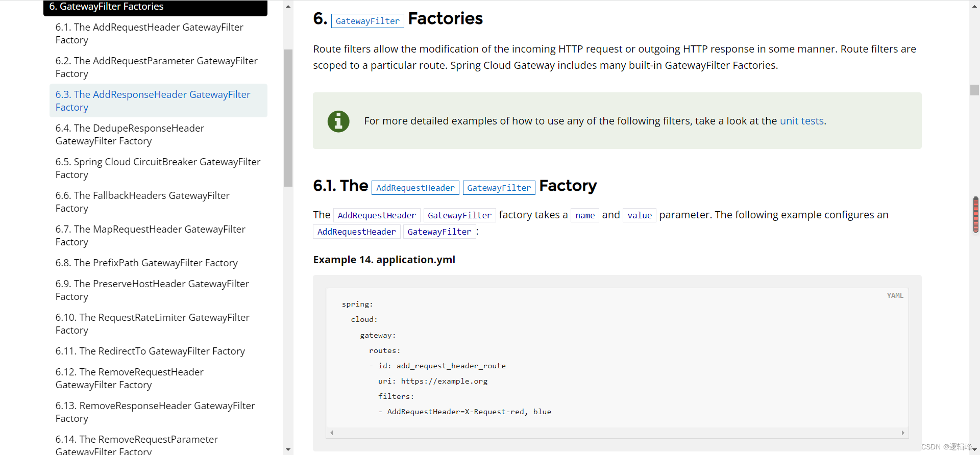The image size is (980, 455).
Task: Open the unit tests link
Action: [801, 121]
